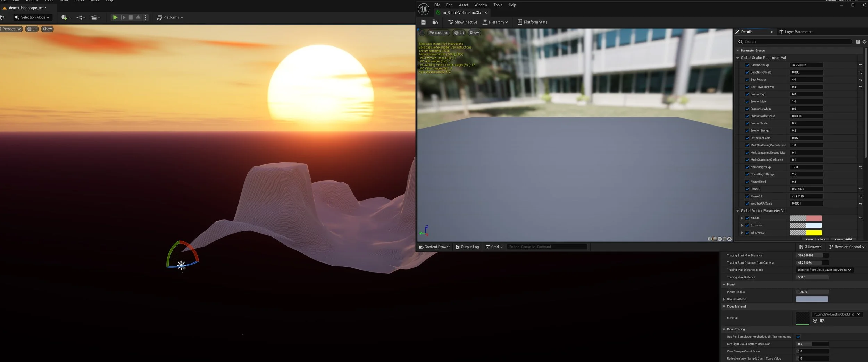The image size is (868, 362).
Task: Use selected asset arrow under Cloud Material
Action: point(815,321)
